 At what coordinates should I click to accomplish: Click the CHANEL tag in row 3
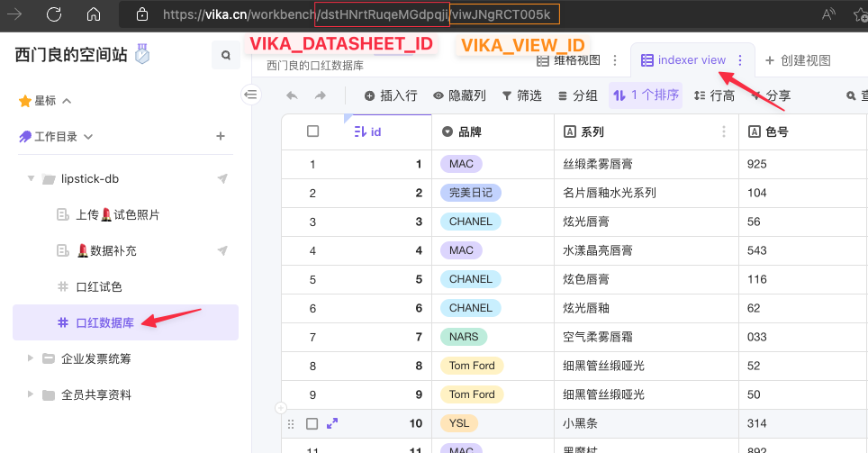(x=471, y=222)
